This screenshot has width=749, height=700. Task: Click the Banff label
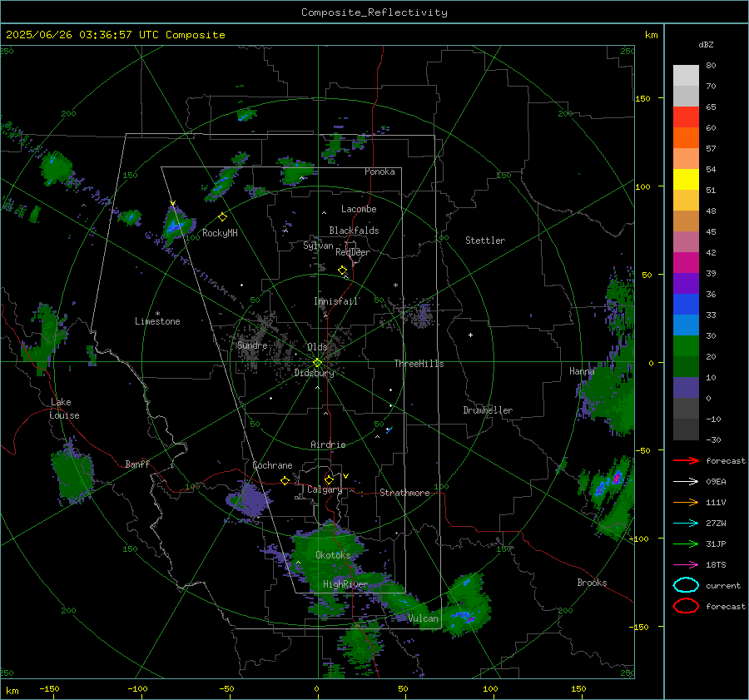coord(137,464)
